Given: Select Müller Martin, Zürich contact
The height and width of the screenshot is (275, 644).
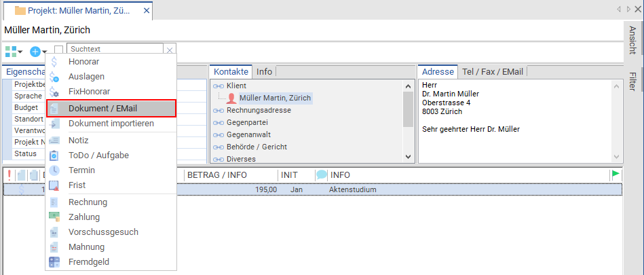Looking at the screenshot, I should pos(275,98).
